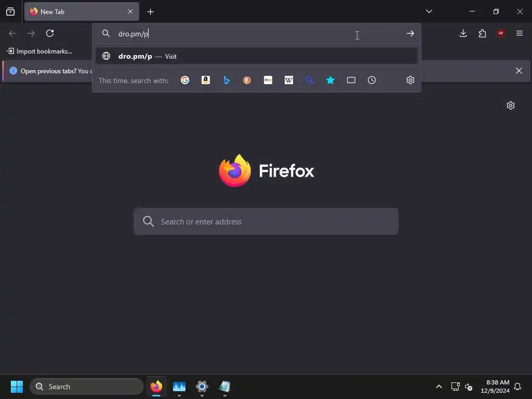Image resolution: width=532 pixels, height=399 pixels.
Task: Click the Search or enter address box
Action: point(266,221)
